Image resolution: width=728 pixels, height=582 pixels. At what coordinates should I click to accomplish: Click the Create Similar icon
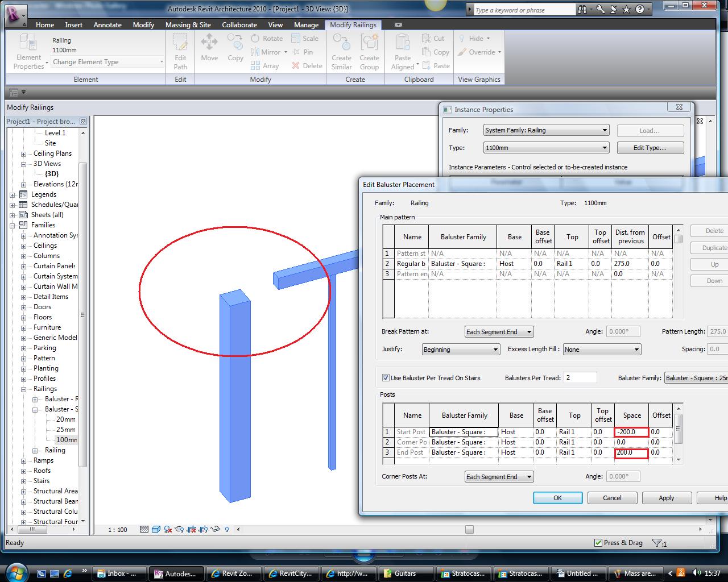click(x=341, y=43)
